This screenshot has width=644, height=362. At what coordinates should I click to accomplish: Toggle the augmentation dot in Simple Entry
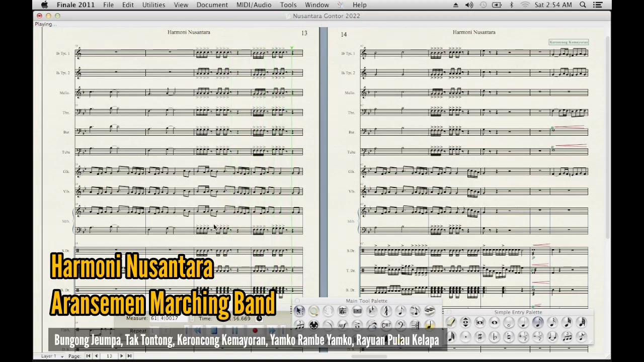465,337
